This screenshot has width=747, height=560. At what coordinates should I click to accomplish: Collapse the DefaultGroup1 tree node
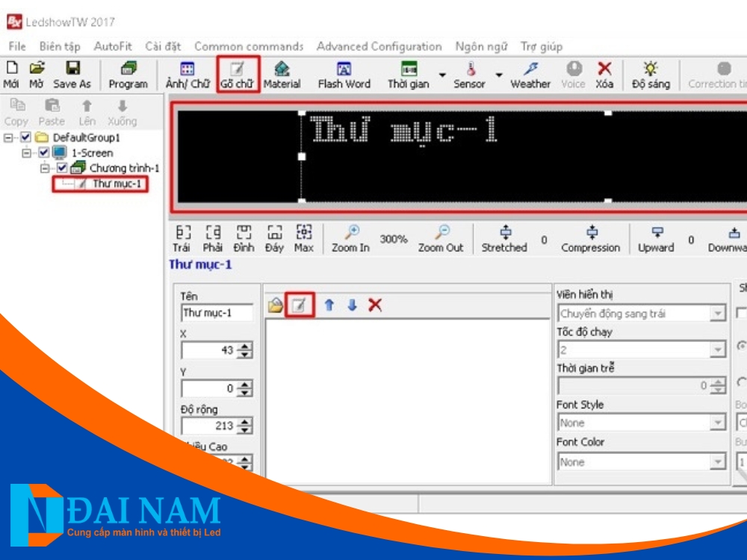[x=8, y=138]
